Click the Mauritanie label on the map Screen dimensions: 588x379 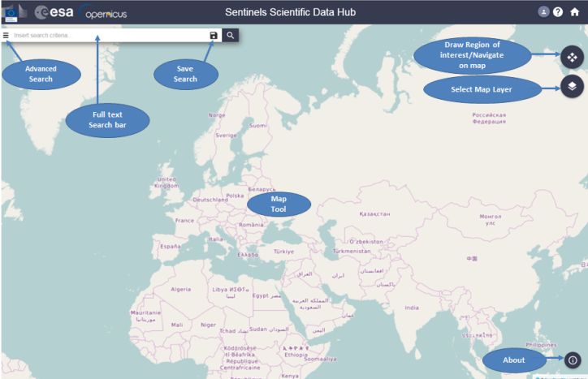click(145, 312)
